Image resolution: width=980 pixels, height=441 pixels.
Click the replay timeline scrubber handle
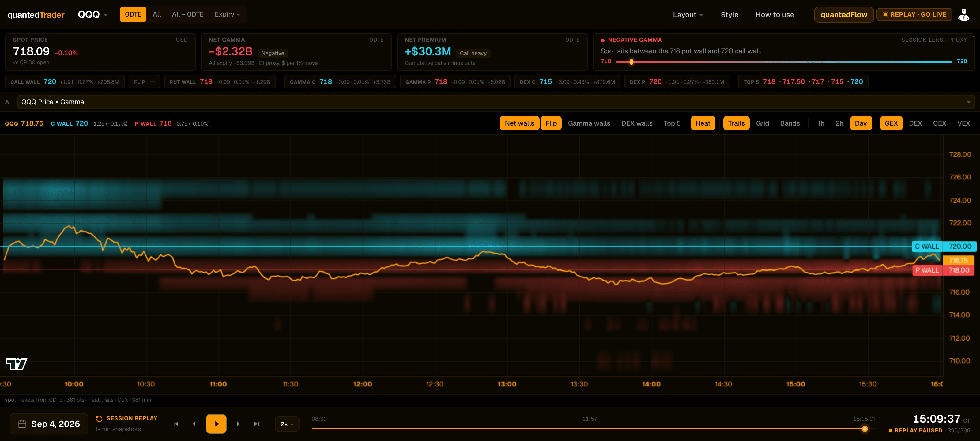pyautogui.click(x=865, y=429)
